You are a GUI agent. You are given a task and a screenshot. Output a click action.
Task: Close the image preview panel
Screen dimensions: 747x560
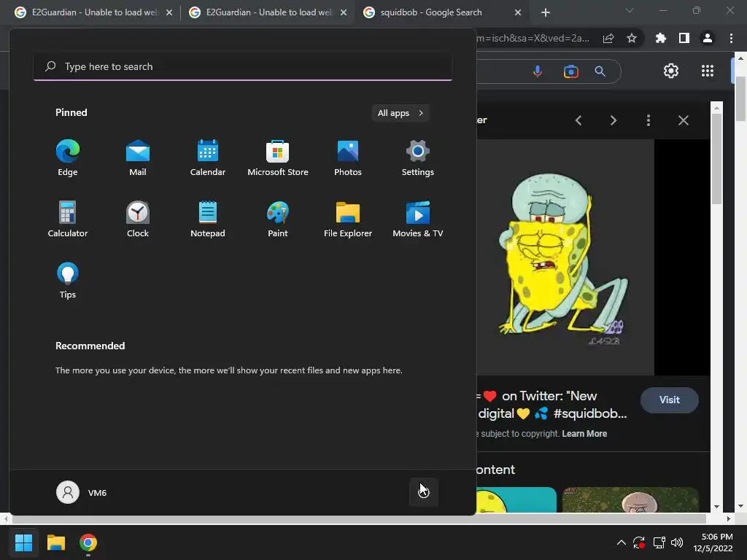683,120
